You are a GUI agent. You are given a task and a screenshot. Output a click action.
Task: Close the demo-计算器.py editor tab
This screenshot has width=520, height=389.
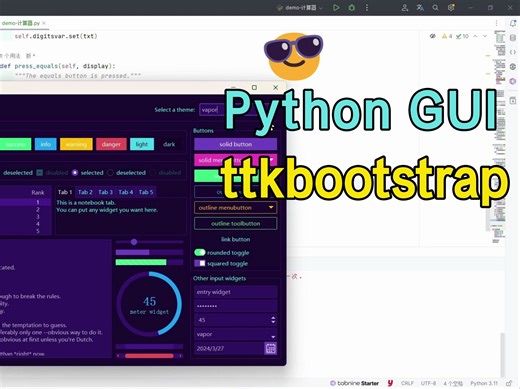click(x=44, y=23)
